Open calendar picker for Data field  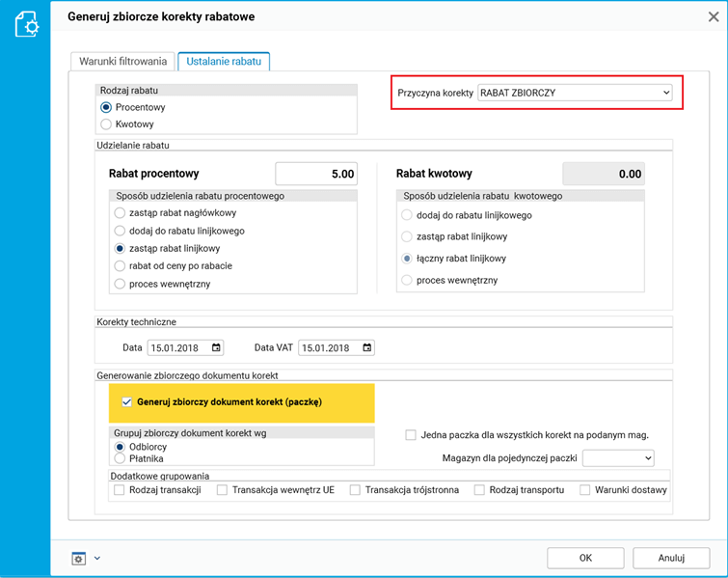tap(216, 347)
